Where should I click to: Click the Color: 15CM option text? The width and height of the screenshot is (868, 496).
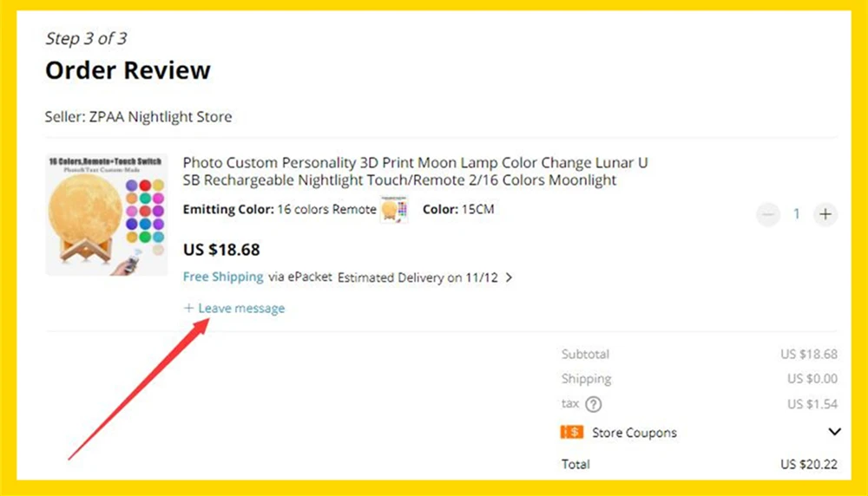(x=458, y=210)
